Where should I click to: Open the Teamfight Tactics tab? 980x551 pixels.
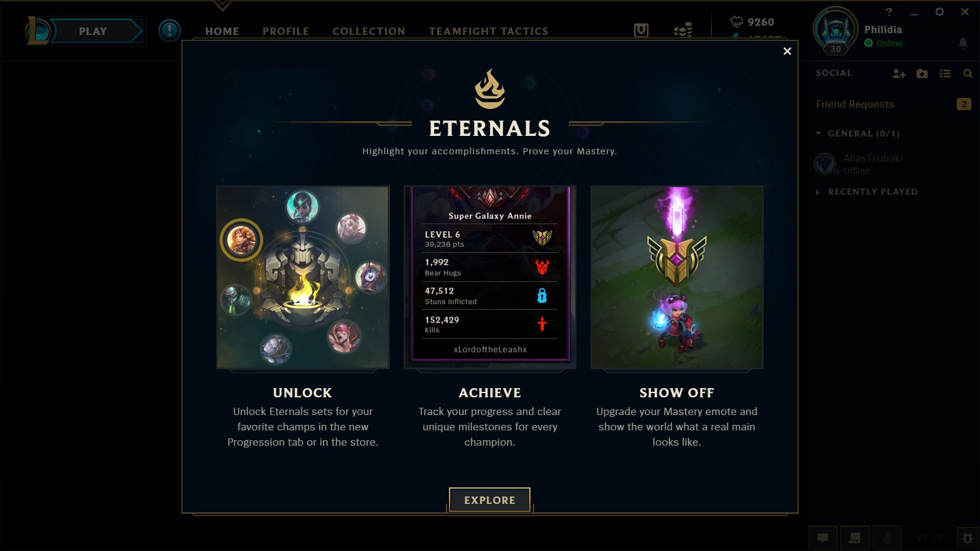[488, 31]
